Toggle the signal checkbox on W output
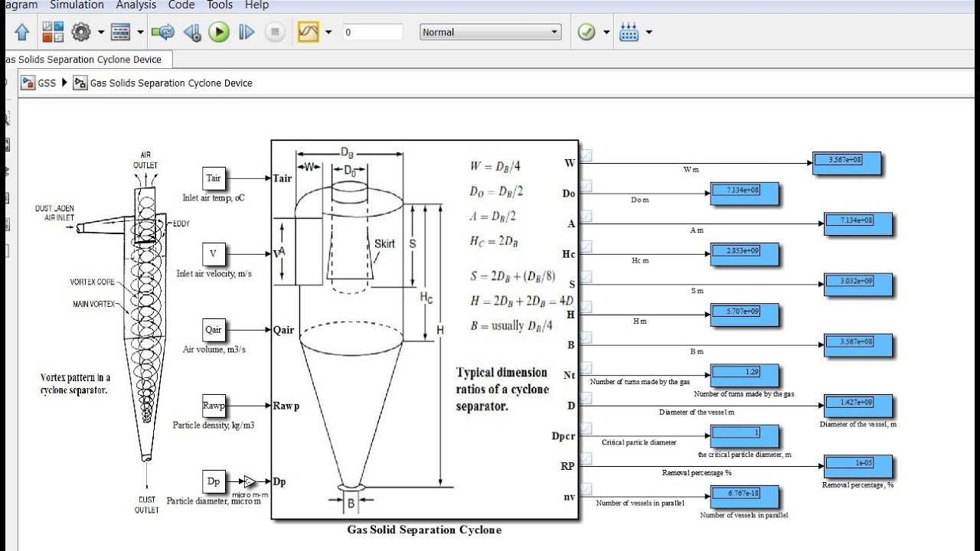This screenshot has width=980, height=551. pyautogui.click(x=586, y=156)
